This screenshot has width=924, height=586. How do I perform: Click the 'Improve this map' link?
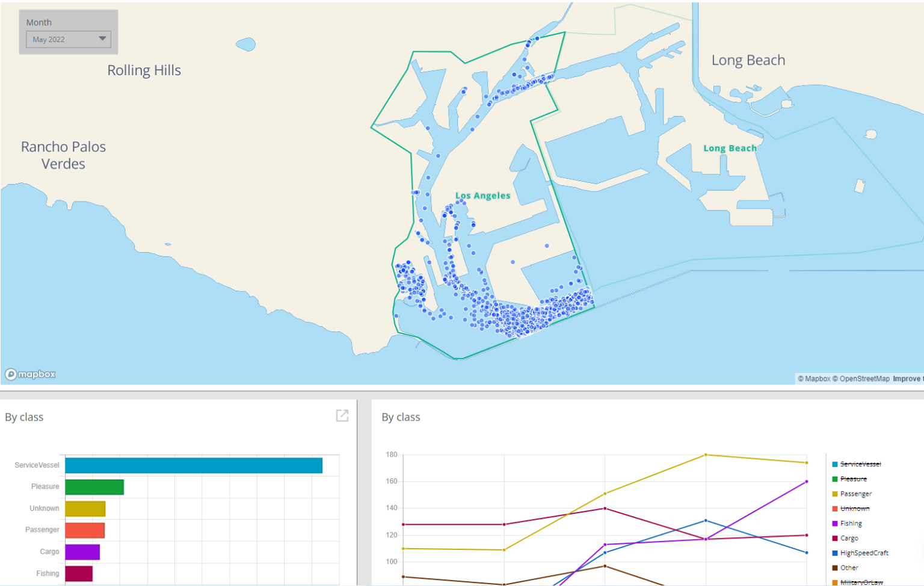click(x=908, y=378)
